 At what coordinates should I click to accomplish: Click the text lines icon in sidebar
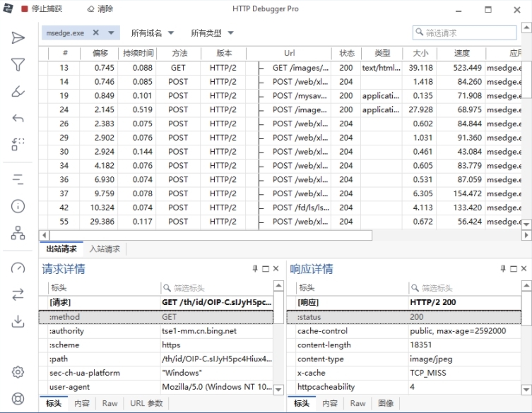[18, 179]
